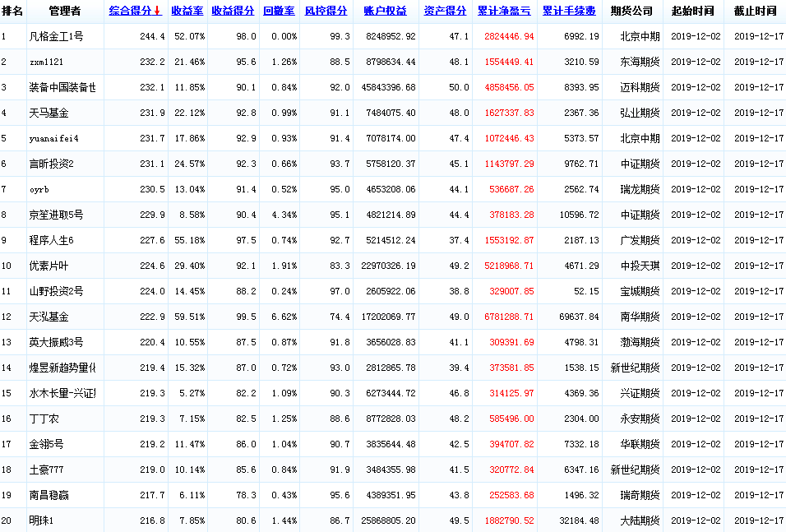786x532 pixels.
Task: Click futures company 兴证期货
Action: point(640,393)
